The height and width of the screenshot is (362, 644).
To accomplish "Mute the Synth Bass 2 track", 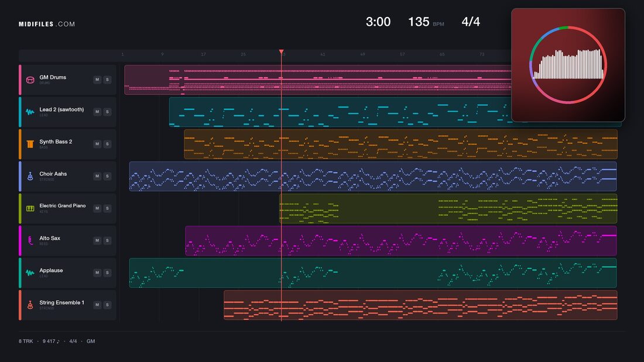I will 97,144.
